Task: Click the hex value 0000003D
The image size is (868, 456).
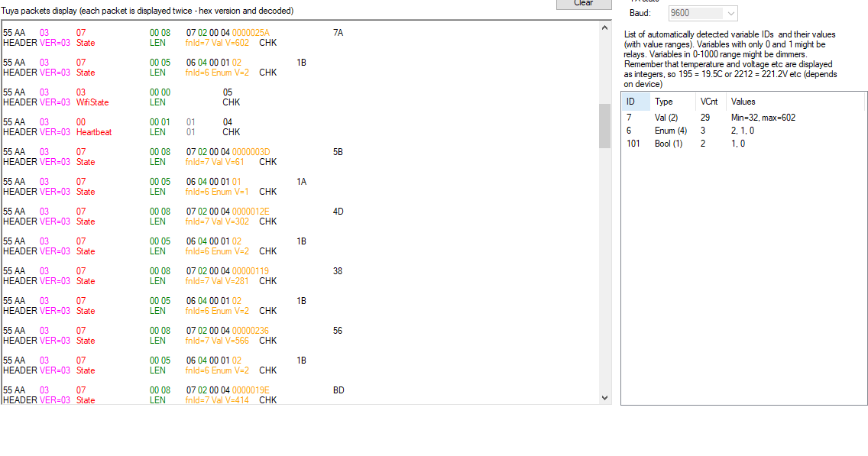Action: (x=251, y=152)
